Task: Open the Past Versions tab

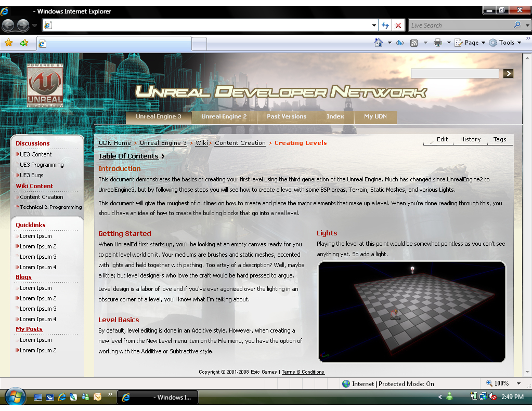Action: [x=287, y=117]
